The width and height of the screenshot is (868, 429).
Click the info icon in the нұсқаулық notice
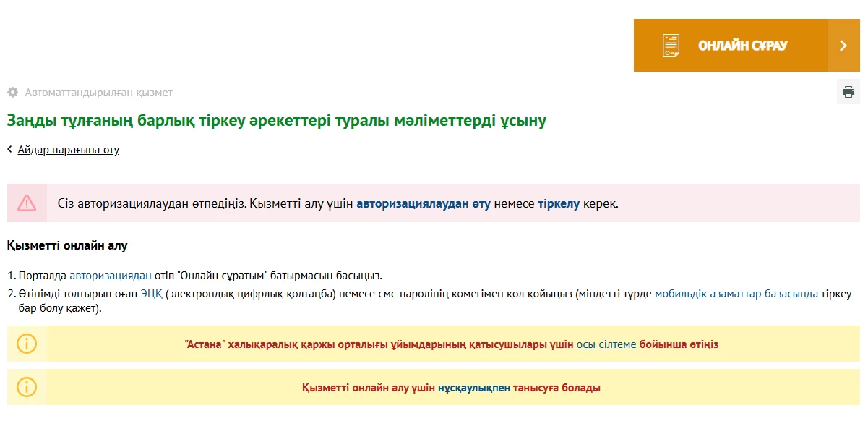[27, 387]
